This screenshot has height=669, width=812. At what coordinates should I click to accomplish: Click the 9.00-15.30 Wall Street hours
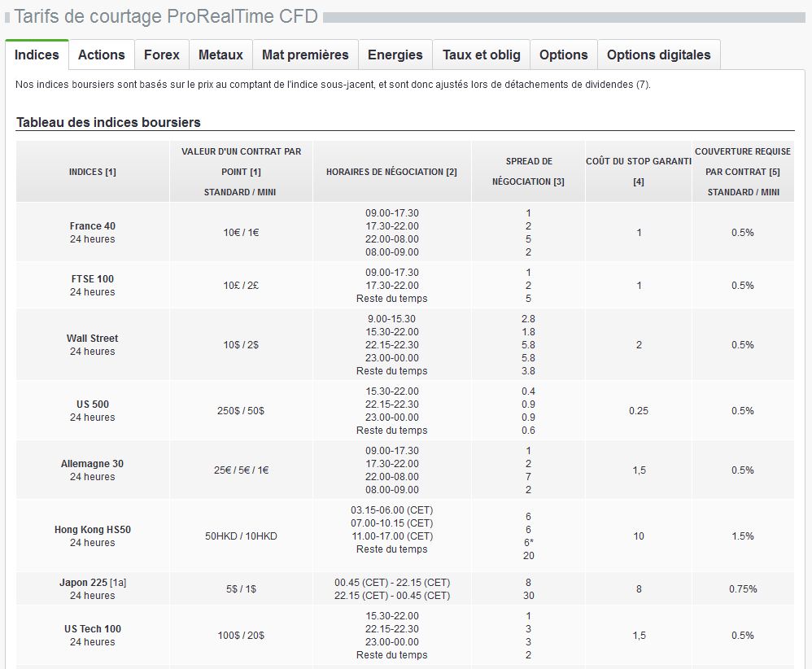[391, 319]
